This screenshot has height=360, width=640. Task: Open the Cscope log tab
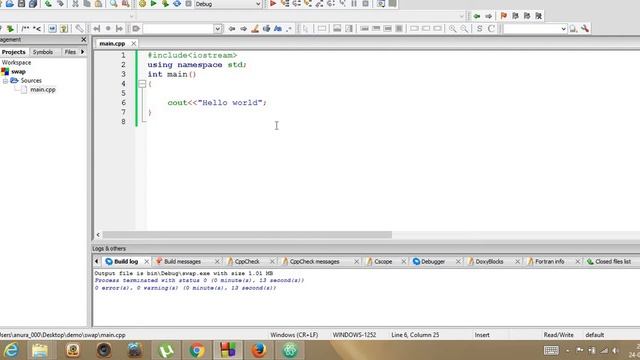pyautogui.click(x=383, y=261)
